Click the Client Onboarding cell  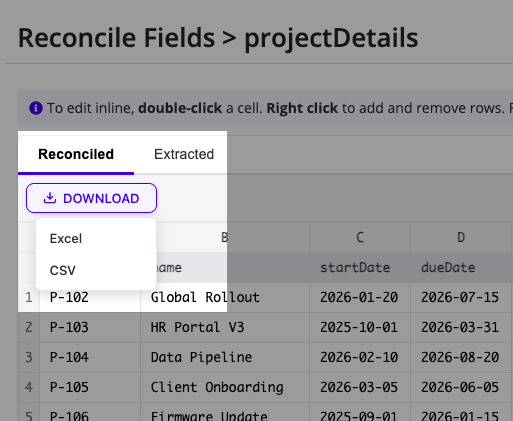(x=225, y=387)
